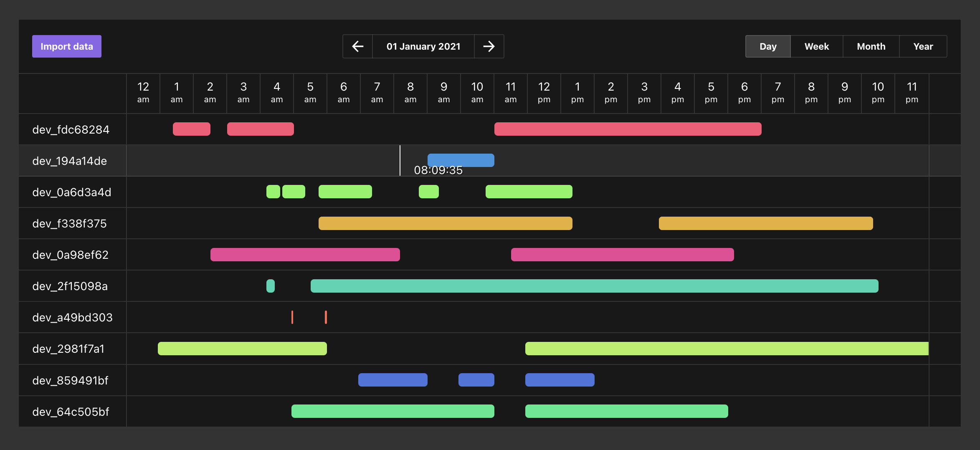The height and width of the screenshot is (450, 980).
Task: Select first orange tick in dev_a49bd303 row
Action: [292, 317]
